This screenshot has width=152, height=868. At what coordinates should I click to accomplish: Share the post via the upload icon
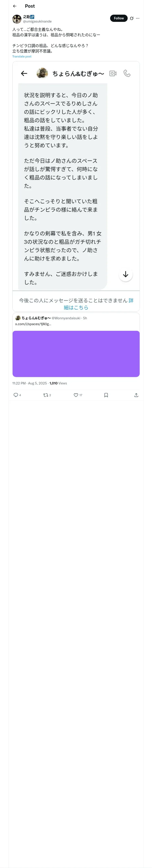(x=136, y=395)
